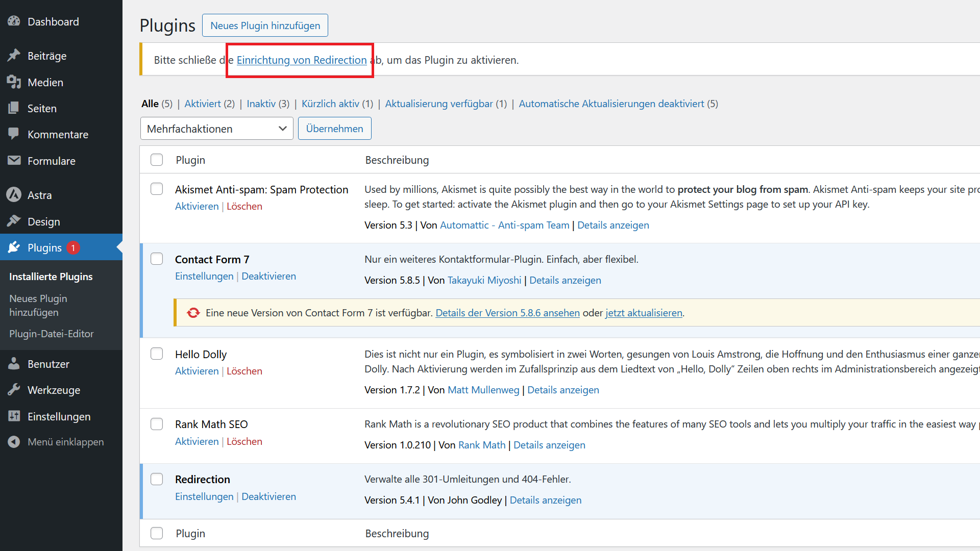The image size is (980, 551).
Task: Check the Redirection plugin checkbox
Action: [157, 479]
